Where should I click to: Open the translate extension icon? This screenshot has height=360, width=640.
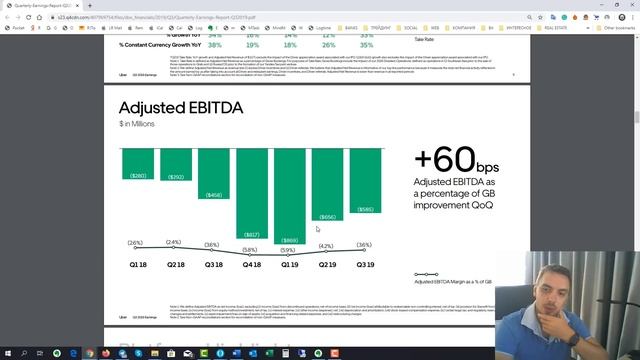(x=553, y=18)
